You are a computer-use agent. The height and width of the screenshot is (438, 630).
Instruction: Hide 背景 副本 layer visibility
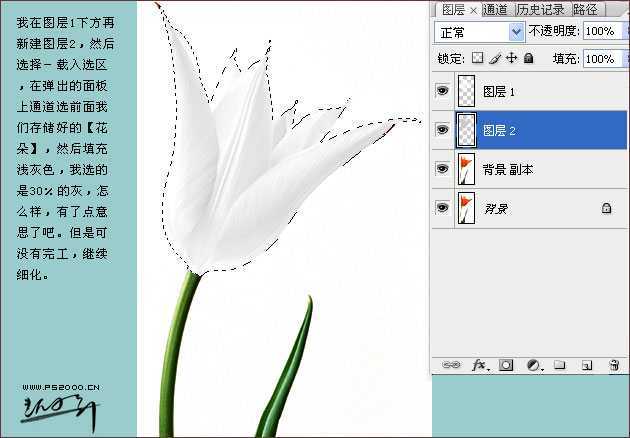coord(442,168)
